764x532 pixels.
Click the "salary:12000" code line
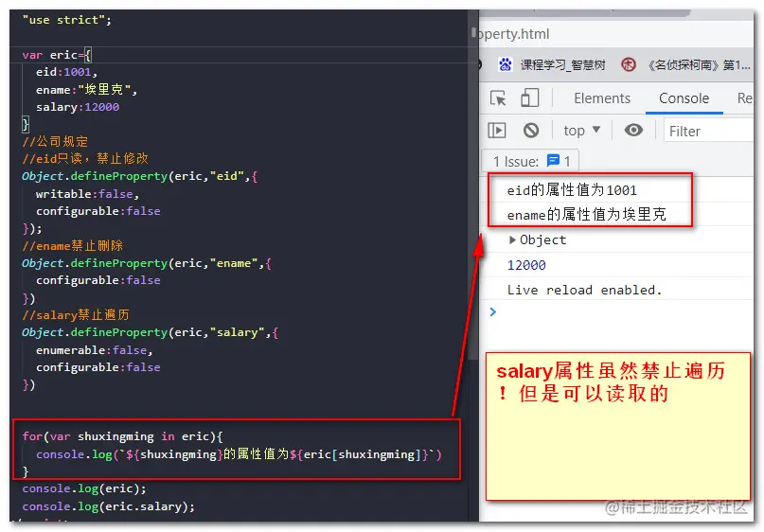(78, 107)
